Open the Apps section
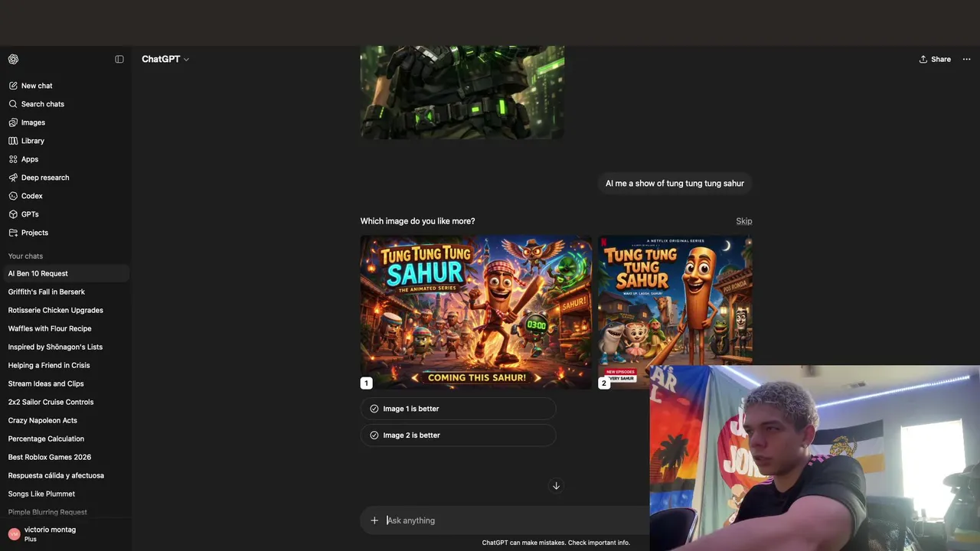This screenshot has width=980, height=551. coord(66,159)
